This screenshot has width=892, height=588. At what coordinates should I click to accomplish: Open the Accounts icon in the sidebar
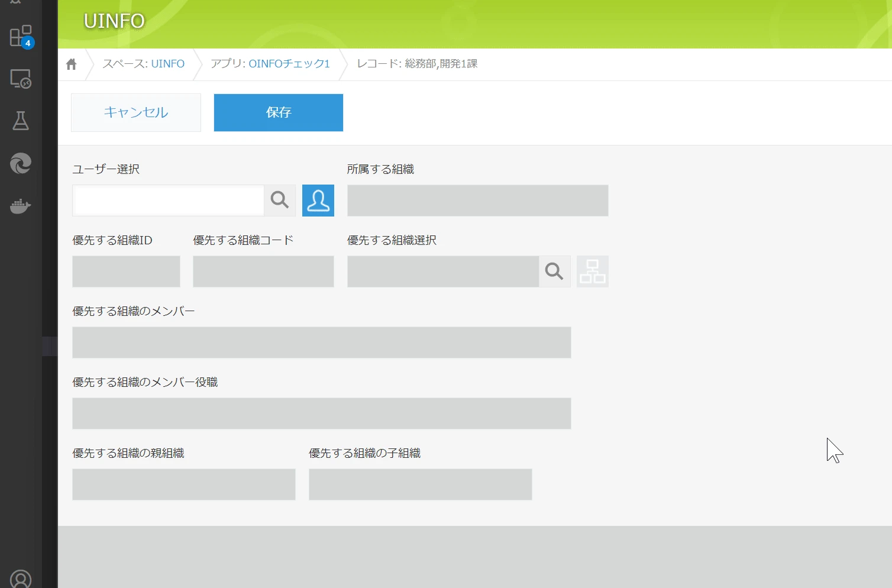tap(21, 579)
